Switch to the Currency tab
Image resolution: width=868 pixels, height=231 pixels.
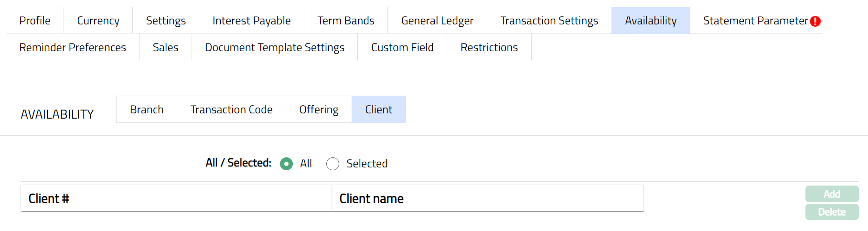click(98, 21)
